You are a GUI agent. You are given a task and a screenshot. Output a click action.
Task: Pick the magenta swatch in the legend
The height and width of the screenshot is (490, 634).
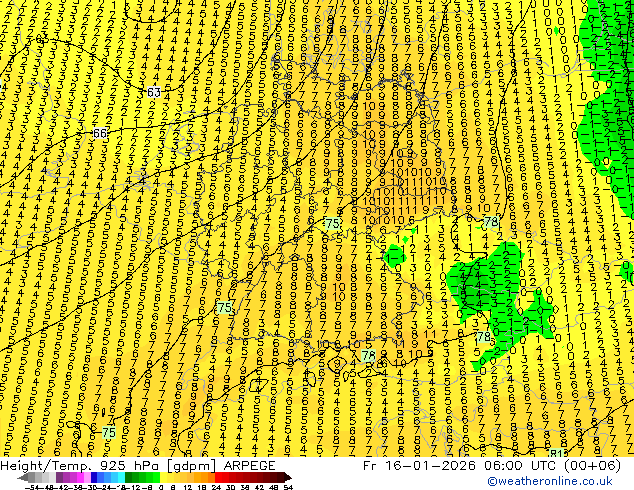tap(80, 478)
